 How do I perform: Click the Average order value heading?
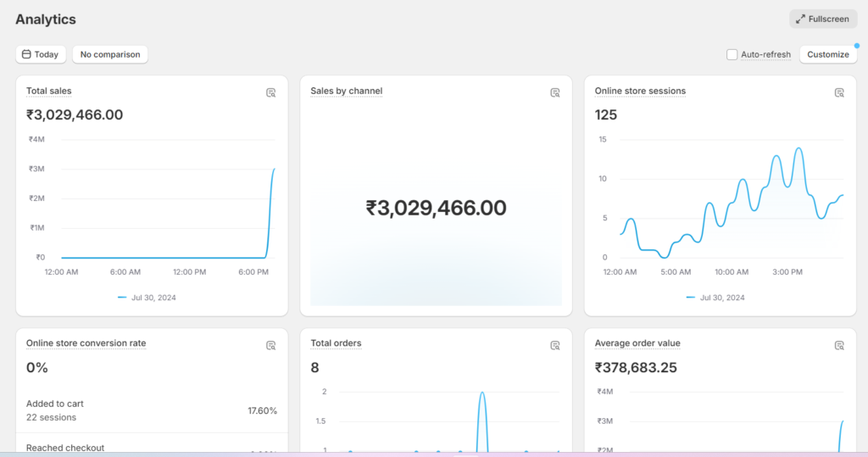[x=637, y=343]
